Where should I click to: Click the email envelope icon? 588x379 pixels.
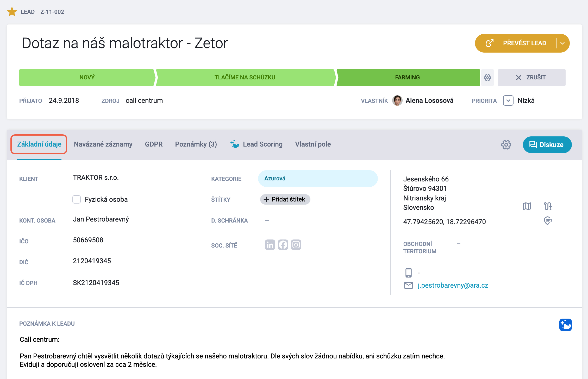click(409, 285)
